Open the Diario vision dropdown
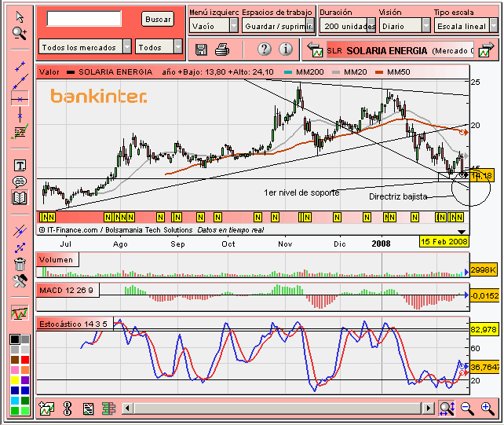The height and width of the screenshot is (425, 504). pos(404,26)
